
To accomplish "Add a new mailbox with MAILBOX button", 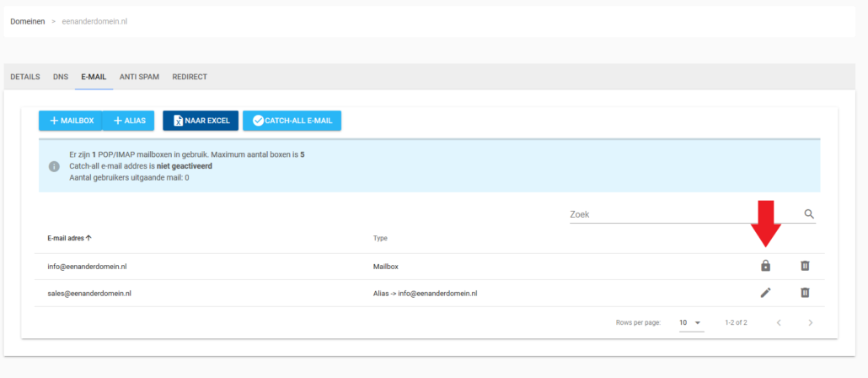I will [71, 121].
